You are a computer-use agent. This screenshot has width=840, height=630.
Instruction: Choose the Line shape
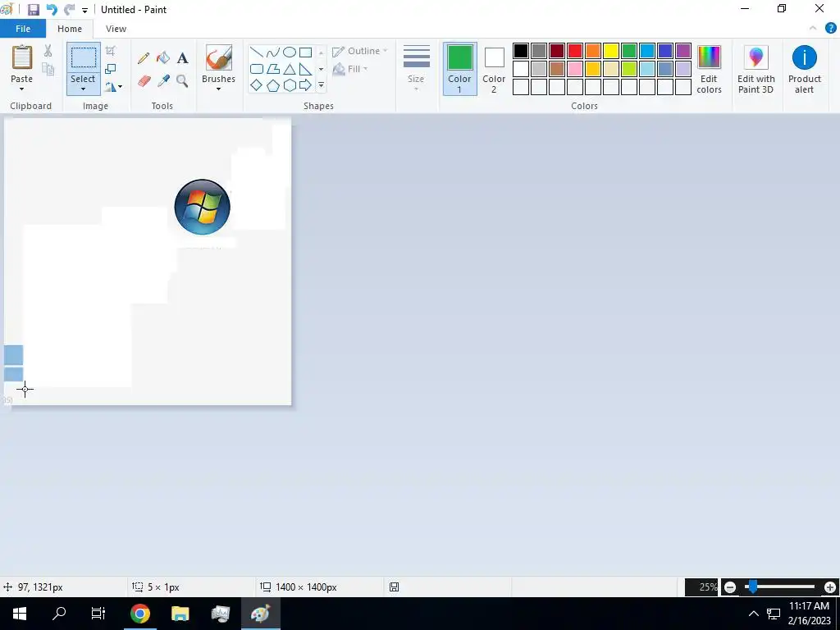coord(257,52)
